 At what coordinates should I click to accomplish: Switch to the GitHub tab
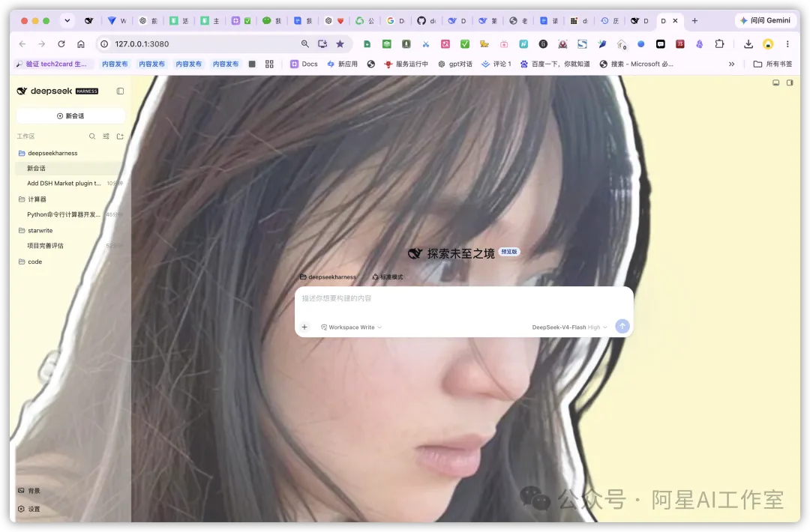tap(426, 21)
